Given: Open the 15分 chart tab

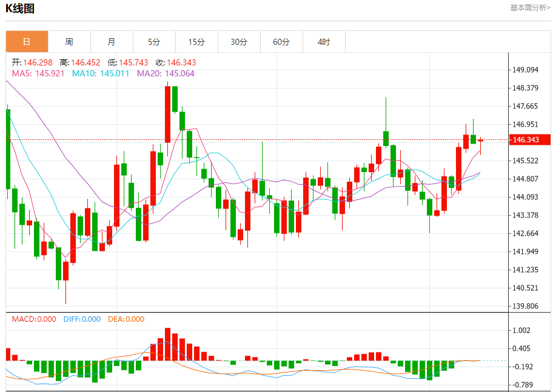Looking at the screenshot, I should (196, 42).
